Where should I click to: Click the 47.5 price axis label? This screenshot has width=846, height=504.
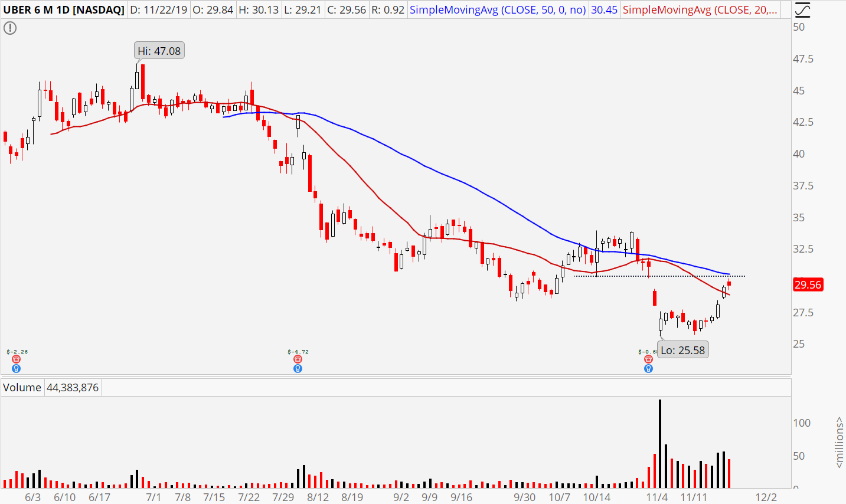click(803, 59)
